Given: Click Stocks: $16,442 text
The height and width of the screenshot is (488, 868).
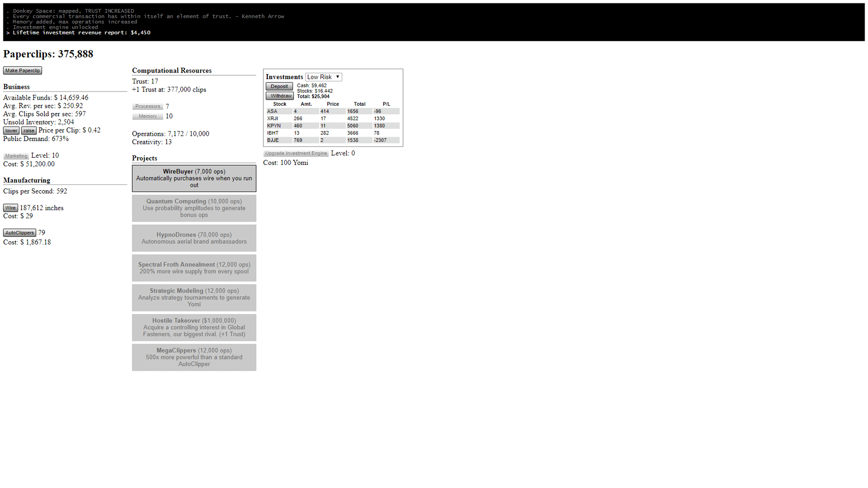Looking at the screenshot, I should tap(315, 91).
